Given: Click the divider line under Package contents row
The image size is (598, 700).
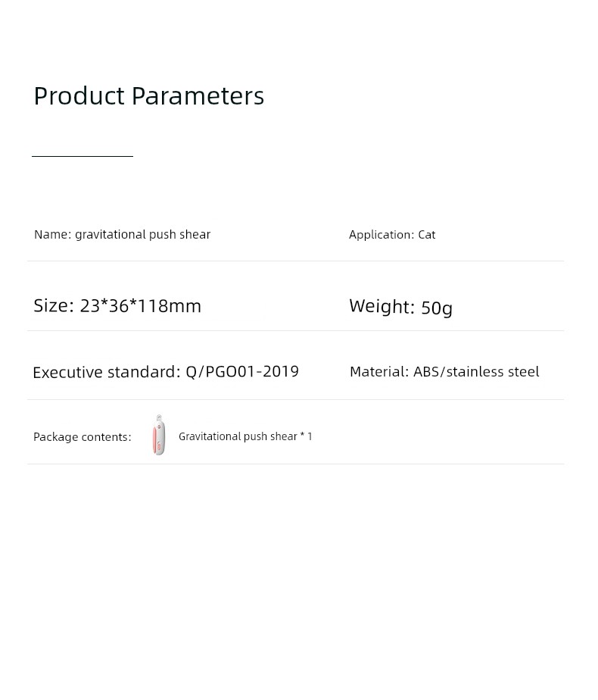Looking at the screenshot, I should (x=296, y=464).
